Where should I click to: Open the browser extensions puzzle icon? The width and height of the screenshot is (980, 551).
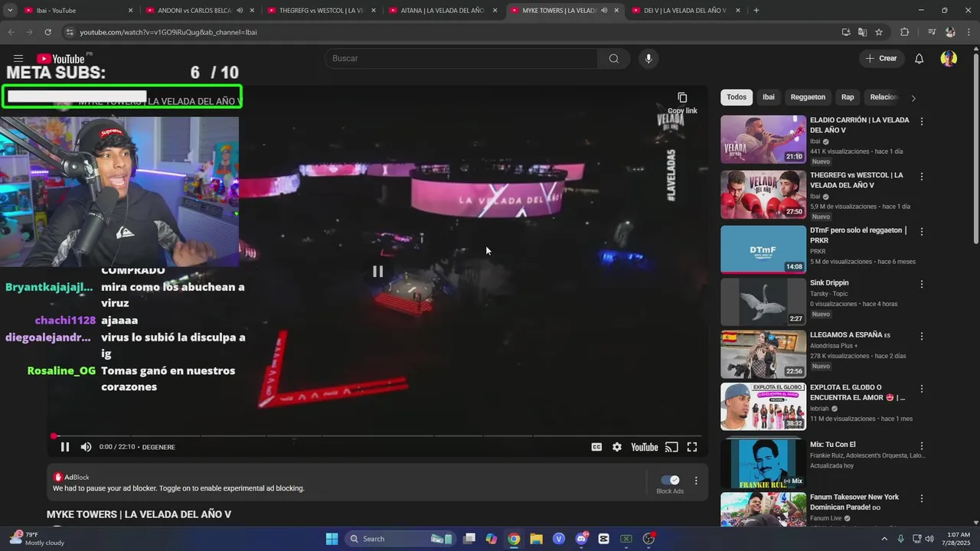(905, 32)
